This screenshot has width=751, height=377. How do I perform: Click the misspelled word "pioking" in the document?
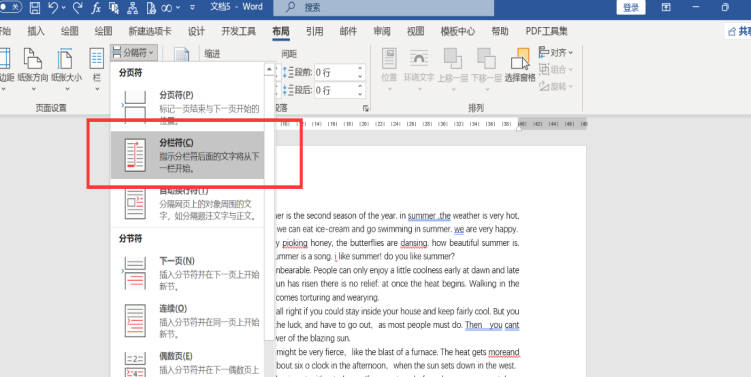295,243
